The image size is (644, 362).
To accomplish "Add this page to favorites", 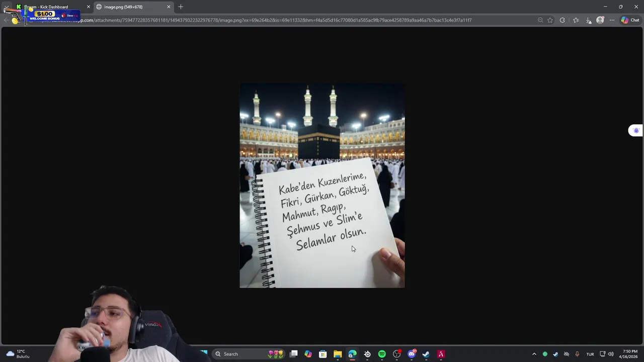I will 550,20.
